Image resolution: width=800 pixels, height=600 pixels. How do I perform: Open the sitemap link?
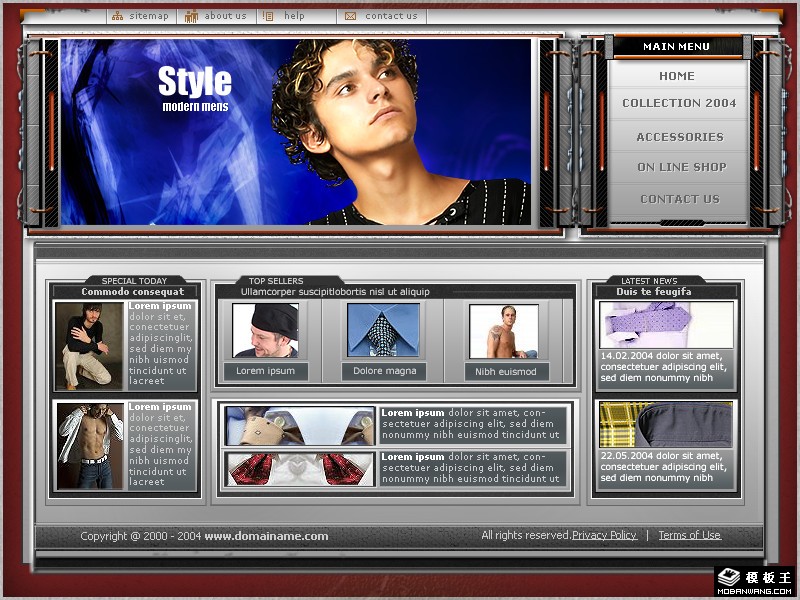click(x=148, y=16)
